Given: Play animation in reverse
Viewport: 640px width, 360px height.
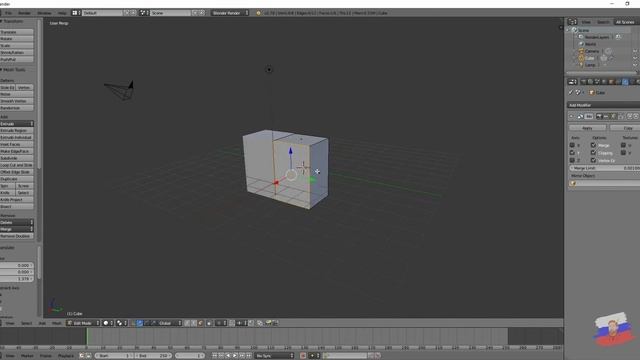Looking at the screenshot, I should [228, 356].
